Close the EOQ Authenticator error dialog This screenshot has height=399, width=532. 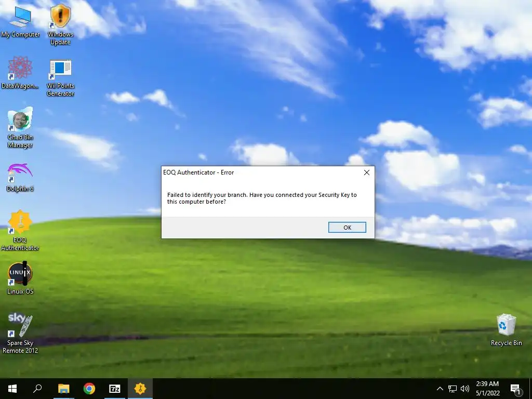(x=366, y=172)
